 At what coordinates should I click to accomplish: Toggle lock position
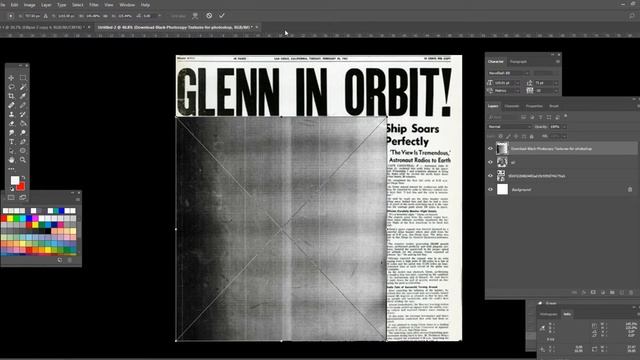(x=516, y=136)
